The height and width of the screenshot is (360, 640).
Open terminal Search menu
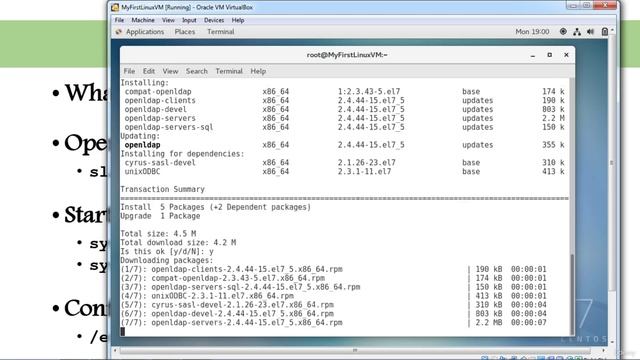[197, 71]
